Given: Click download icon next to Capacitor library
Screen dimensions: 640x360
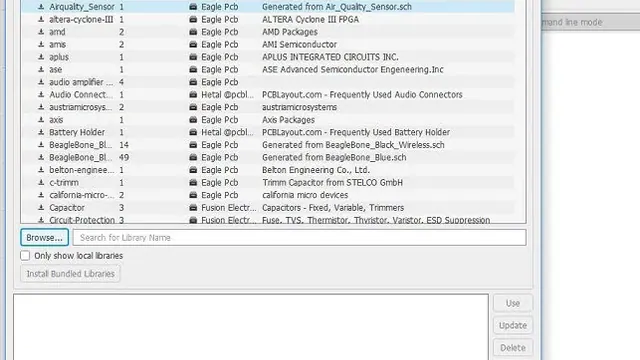Looking at the screenshot, I should coord(41,208).
